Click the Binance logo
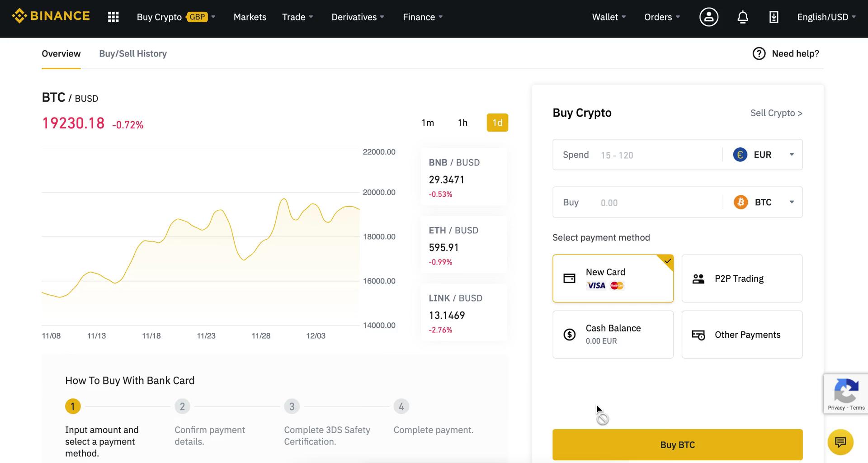868x463 pixels. coord(51,16)
